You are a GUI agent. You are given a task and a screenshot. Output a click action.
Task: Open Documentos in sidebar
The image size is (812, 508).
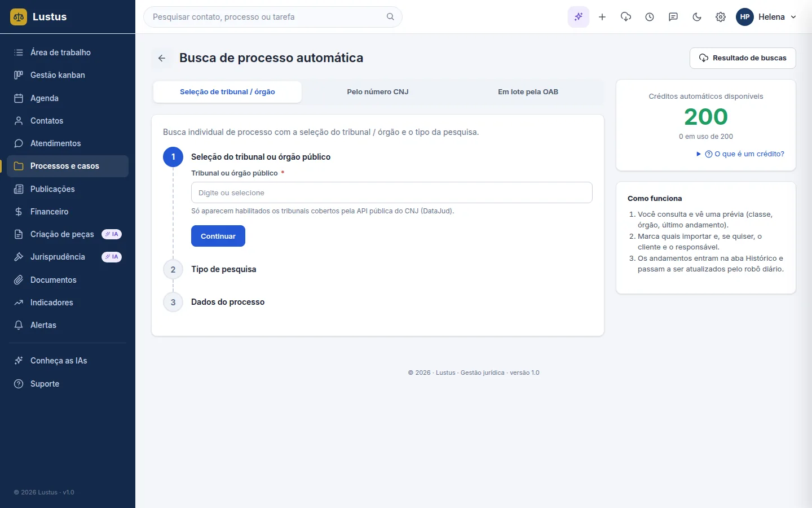[68, 280]
